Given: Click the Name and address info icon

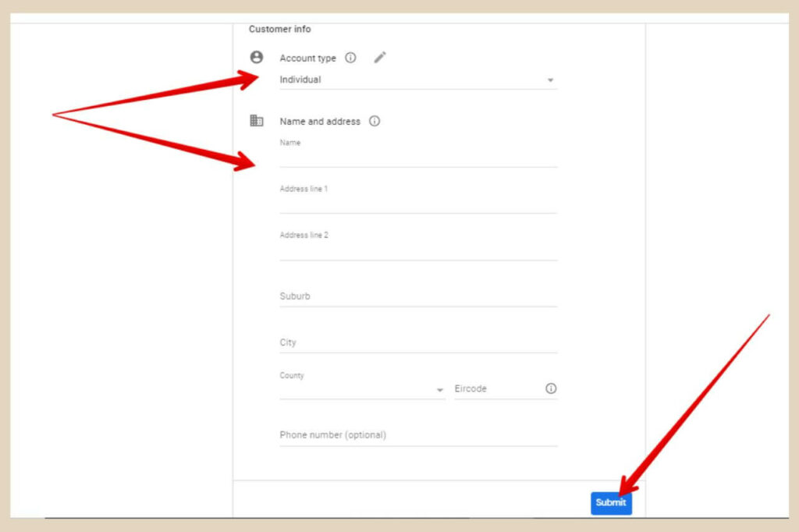Looking at the screenshot, I should tap(375, 121).
